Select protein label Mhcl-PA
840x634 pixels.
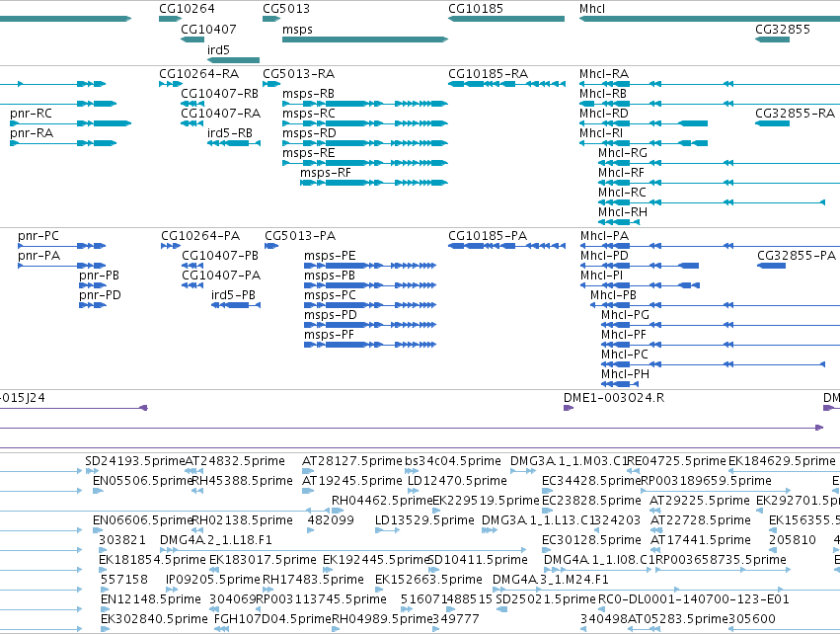(x=604, y=236)
